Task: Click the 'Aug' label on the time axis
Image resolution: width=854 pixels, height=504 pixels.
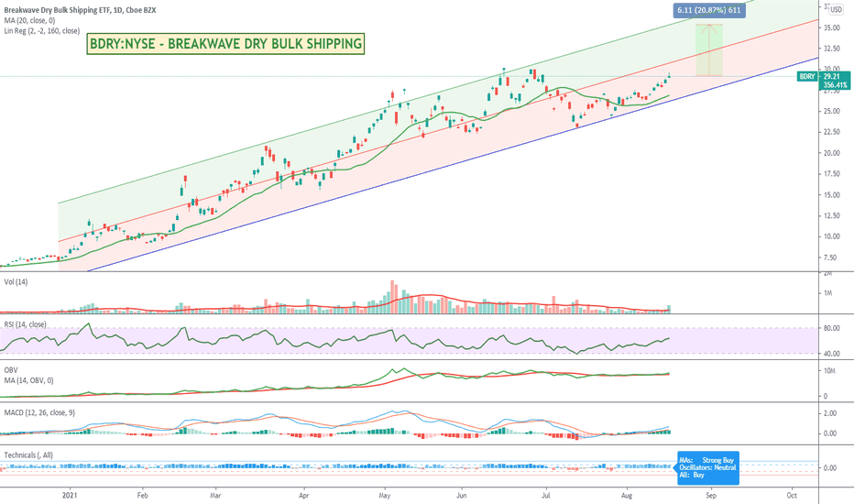Action: pos(627,495)
